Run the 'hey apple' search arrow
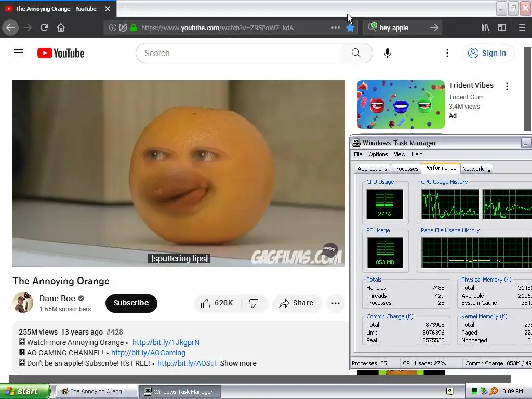The width and height of the screenshot is (532, 399). (x=434, y=28)
